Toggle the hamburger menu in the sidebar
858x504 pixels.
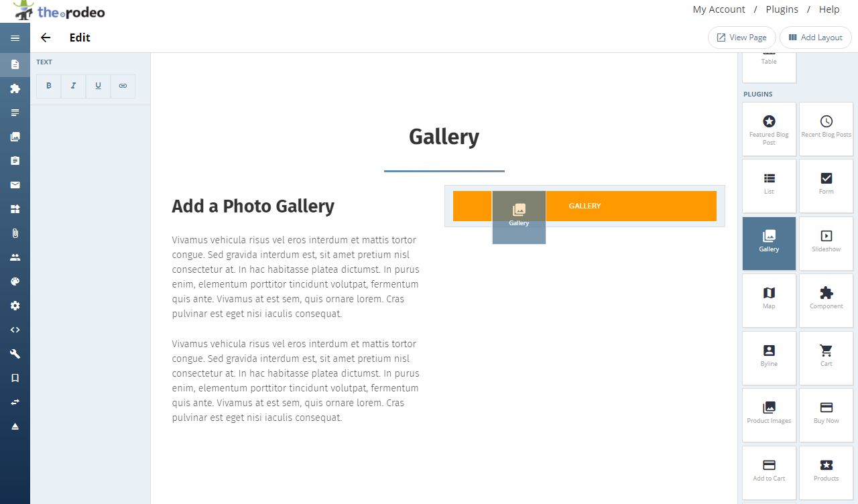tap(15, 38)
